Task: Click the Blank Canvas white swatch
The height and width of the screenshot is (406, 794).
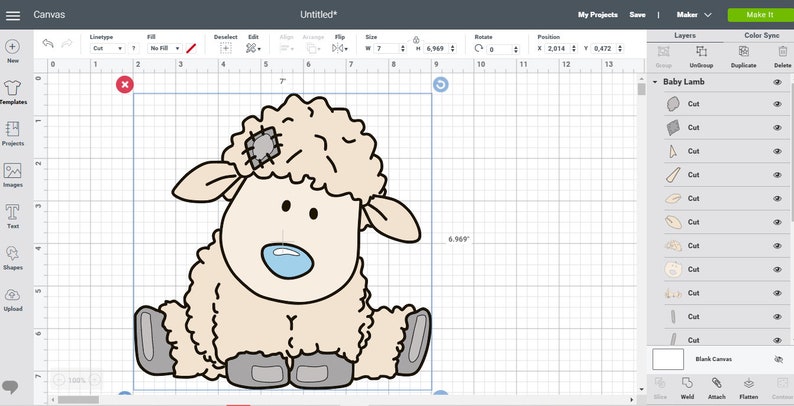Action: pos(668,359)
